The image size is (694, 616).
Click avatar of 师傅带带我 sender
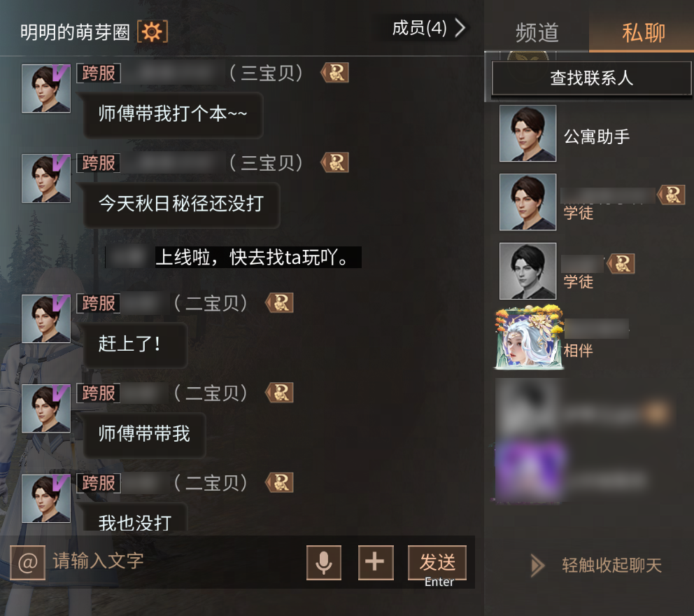pos(46,408)
